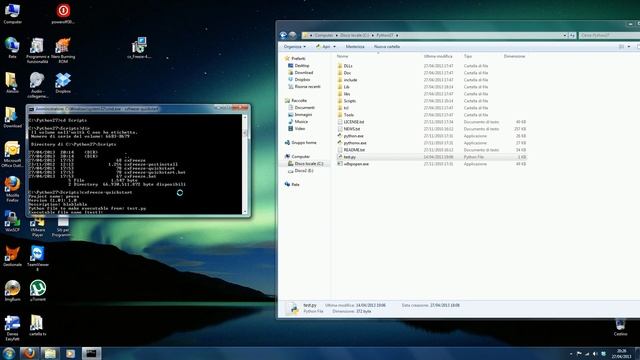Open the cx_Freeze installer desktop icon
The width and height of the screenshot is (640, 360).
[x=139, y=48]
